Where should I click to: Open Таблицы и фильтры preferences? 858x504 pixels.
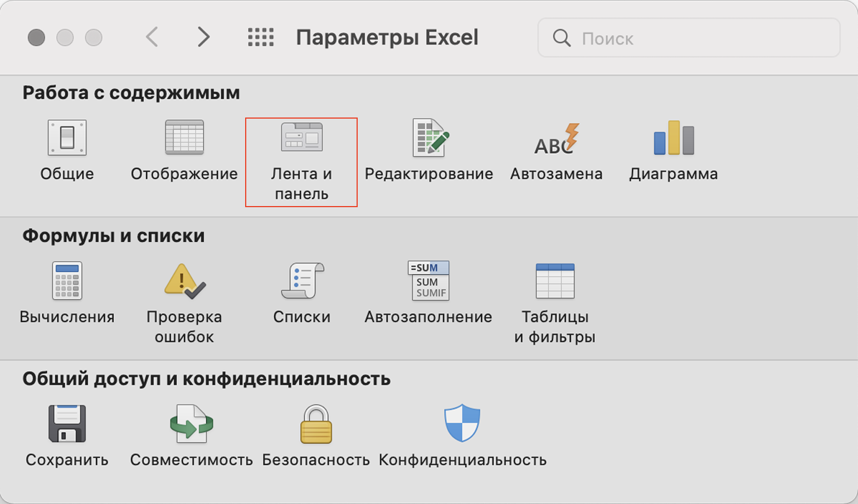[x=555, y=281]
